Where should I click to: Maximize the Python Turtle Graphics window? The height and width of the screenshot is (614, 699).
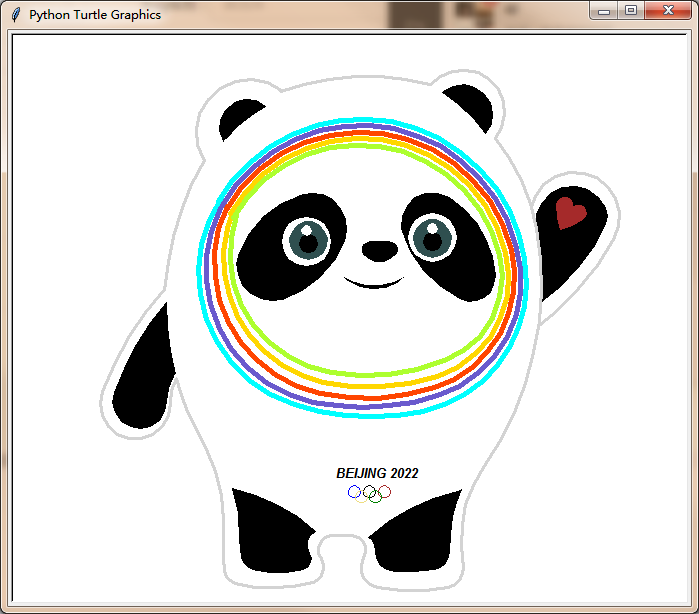(x=631, y=11)
